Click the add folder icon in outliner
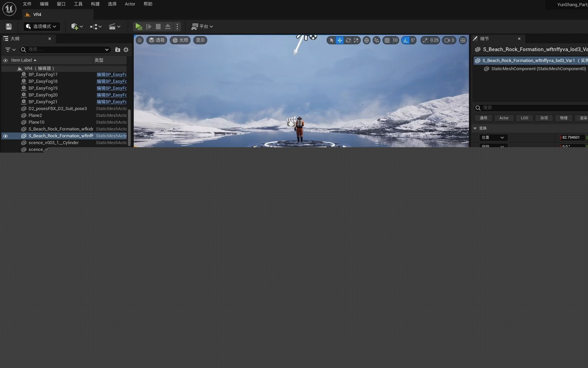Viewport: 588px width, 368px height. pos(117,50)
